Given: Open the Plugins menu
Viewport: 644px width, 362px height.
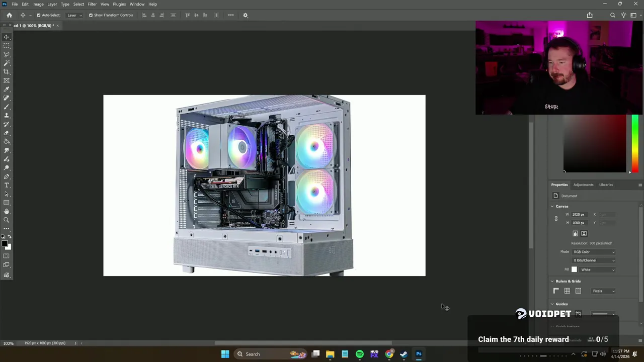Looking at the screenshot, I should click(x=119, y=4).
